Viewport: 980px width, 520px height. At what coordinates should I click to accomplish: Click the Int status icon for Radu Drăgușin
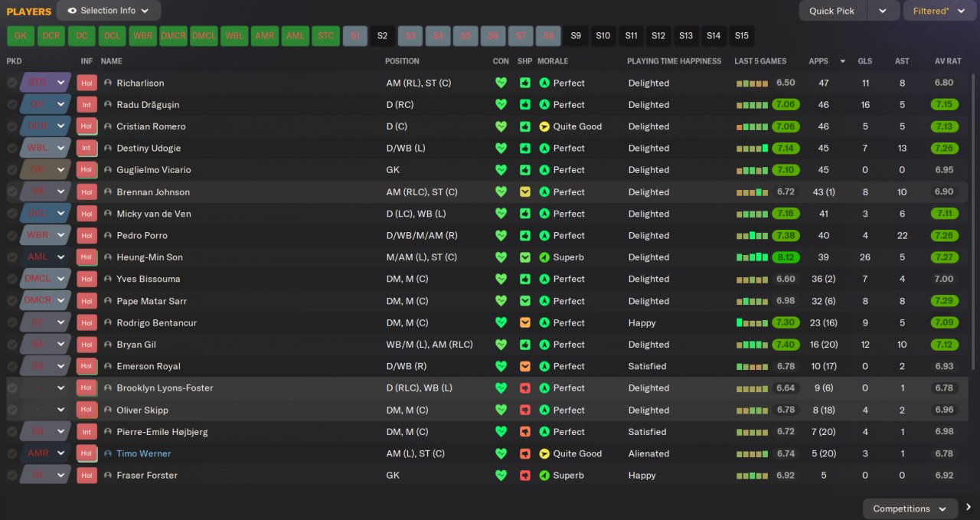(87, 105)
